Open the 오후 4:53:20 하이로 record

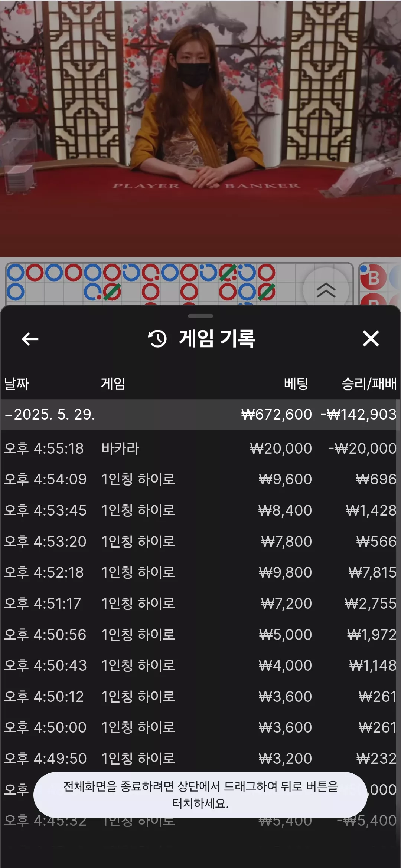point(200,542)
